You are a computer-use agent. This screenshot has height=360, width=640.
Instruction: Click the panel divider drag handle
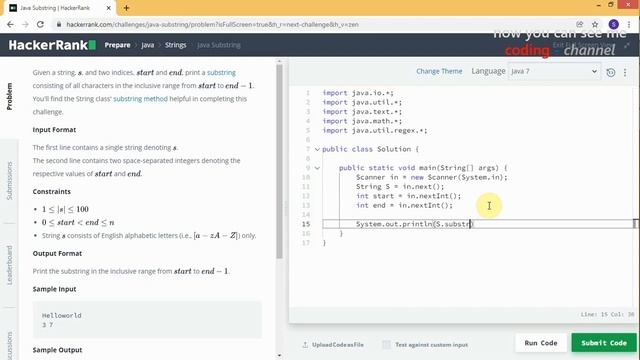point(286,209)
